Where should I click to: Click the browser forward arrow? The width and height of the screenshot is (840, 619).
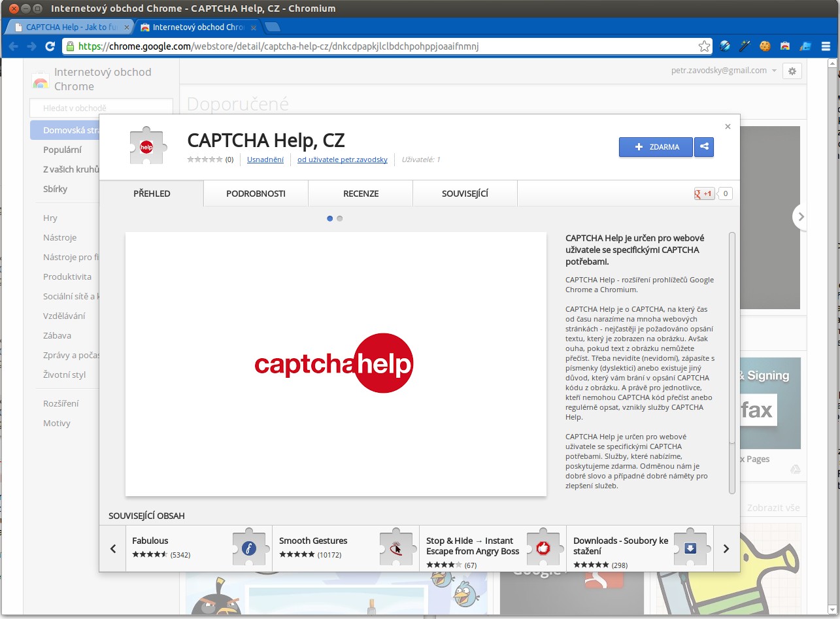point(31,46)
